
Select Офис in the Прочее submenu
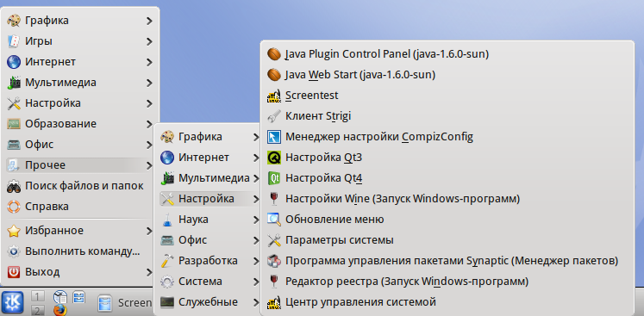209,240
